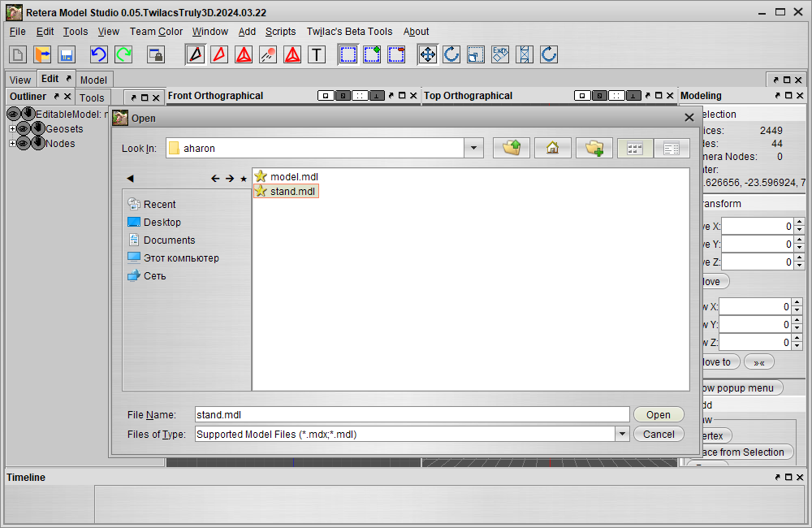The image size is (812, 528).
Task: Open Documents shortcut in places sidebar
Action: (162, 240)
